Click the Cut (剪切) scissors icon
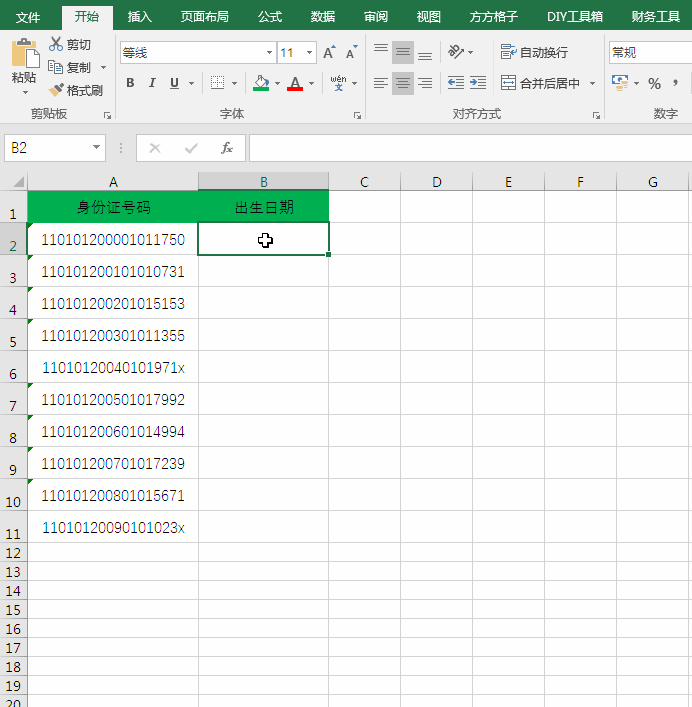This screenshot has width=692, height=707. click(56, 44)
